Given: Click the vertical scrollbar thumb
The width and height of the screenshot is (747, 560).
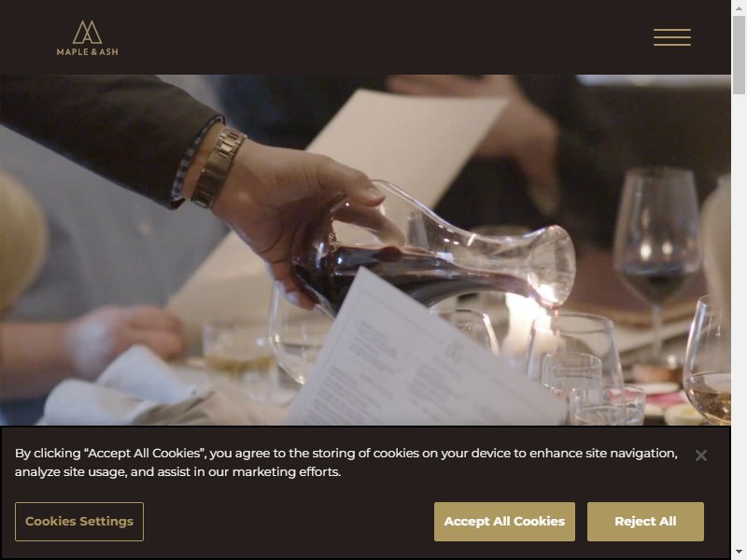Looking at the screenshot, I should pos(739,55).
